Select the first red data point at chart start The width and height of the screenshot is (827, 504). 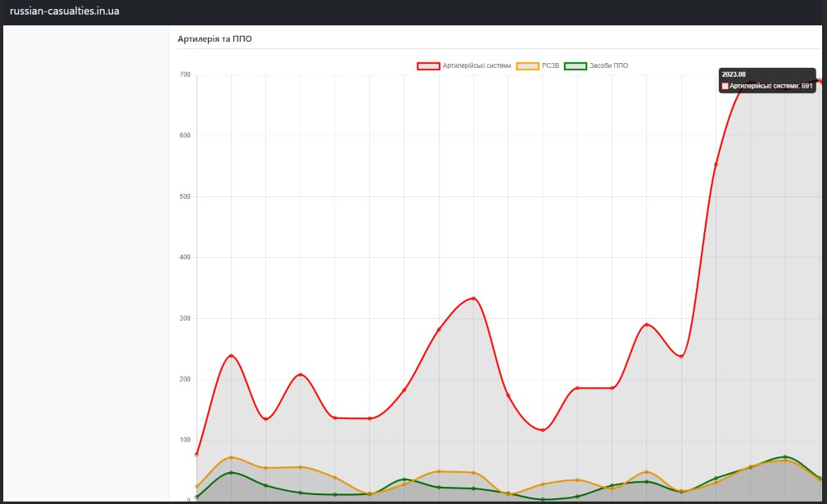197,454
